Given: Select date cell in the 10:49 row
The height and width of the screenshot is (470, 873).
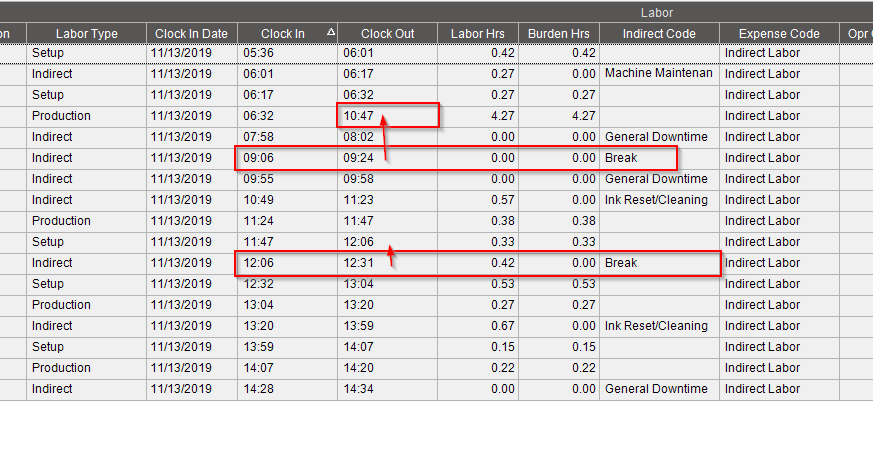Looking at the screenshot, I should (192, 200).
